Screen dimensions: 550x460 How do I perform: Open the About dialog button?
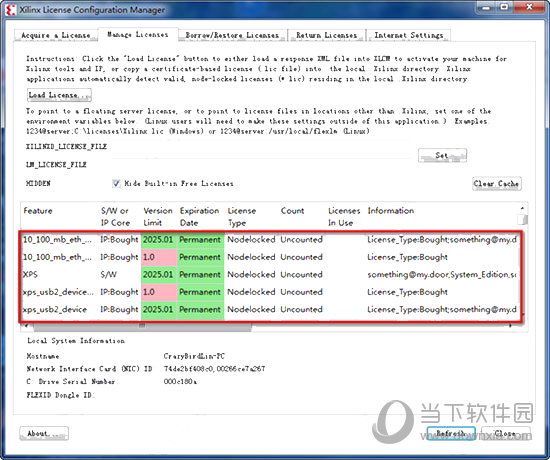44,433
